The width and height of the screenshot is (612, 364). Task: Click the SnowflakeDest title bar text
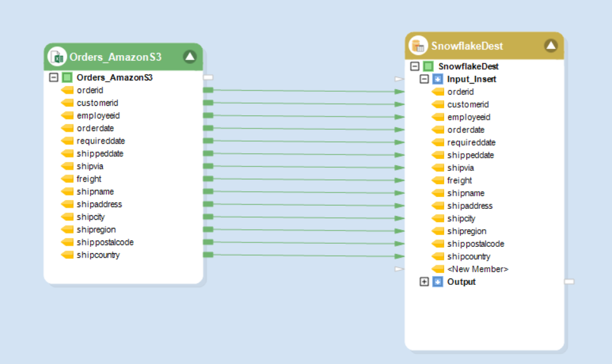pos(467,46)
